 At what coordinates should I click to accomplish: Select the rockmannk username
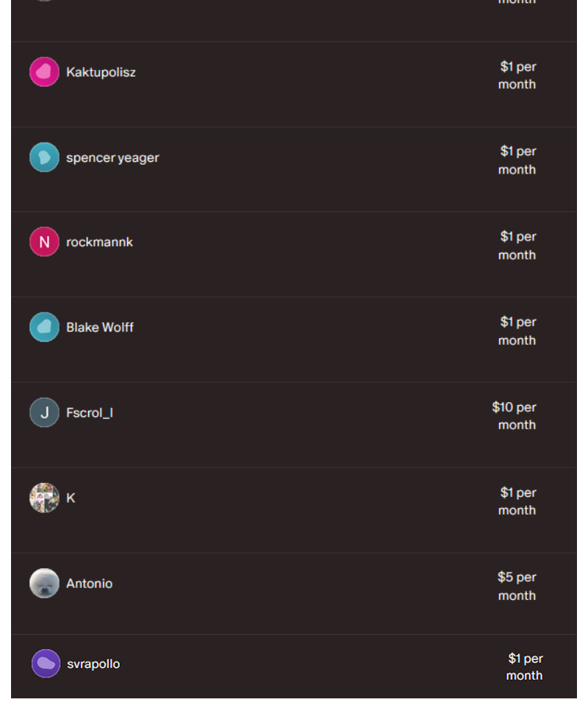(99, 242)
